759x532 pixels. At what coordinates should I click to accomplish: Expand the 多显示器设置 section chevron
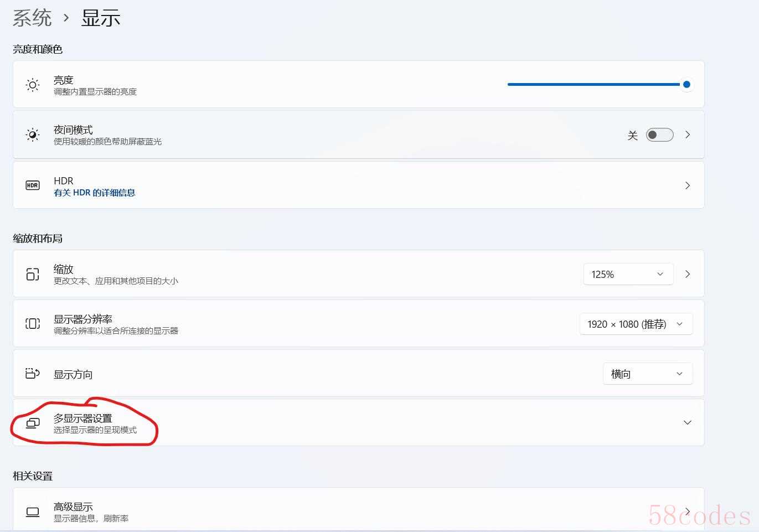pyautogui.click(x=687, y=422)
